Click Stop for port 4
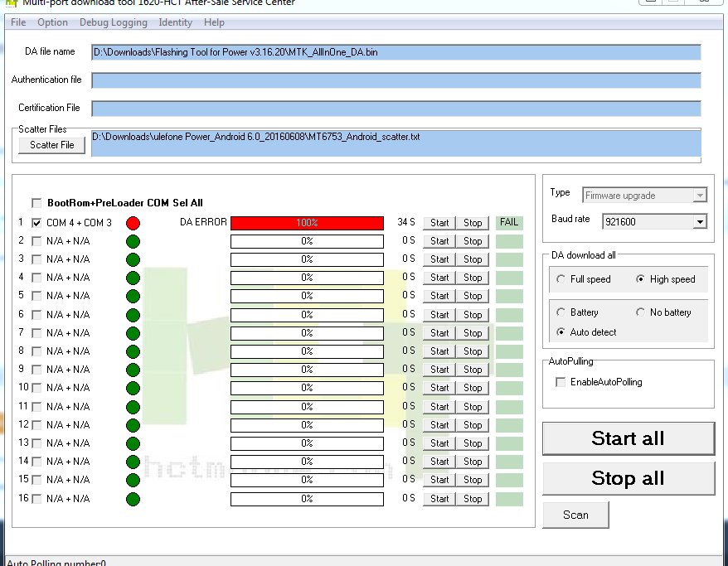Image resolution: width=728 pixels, height=566 pixels. [x=473, y=278]
